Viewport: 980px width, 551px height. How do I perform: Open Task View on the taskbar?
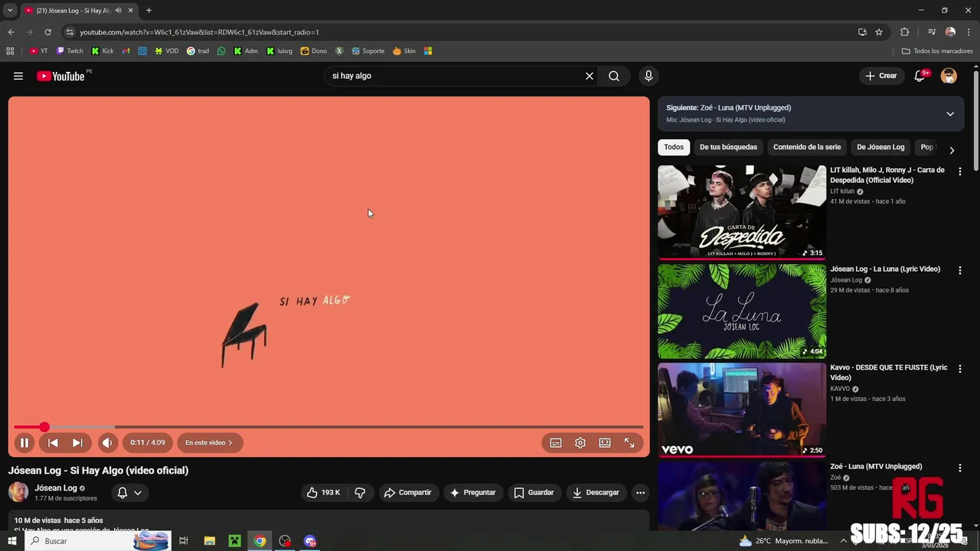[x=184, y=541]
